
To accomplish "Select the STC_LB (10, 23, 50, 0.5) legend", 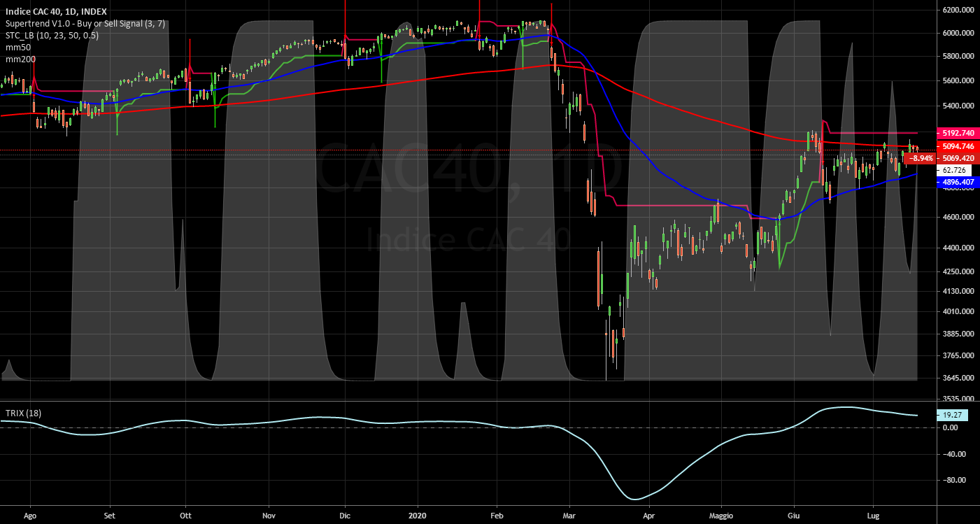I will [x=52, y=35].
